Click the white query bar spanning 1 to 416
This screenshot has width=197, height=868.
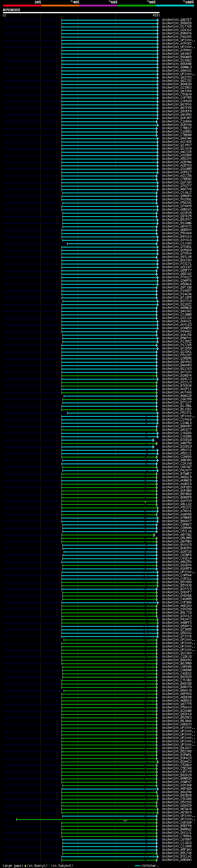point(81,13)
